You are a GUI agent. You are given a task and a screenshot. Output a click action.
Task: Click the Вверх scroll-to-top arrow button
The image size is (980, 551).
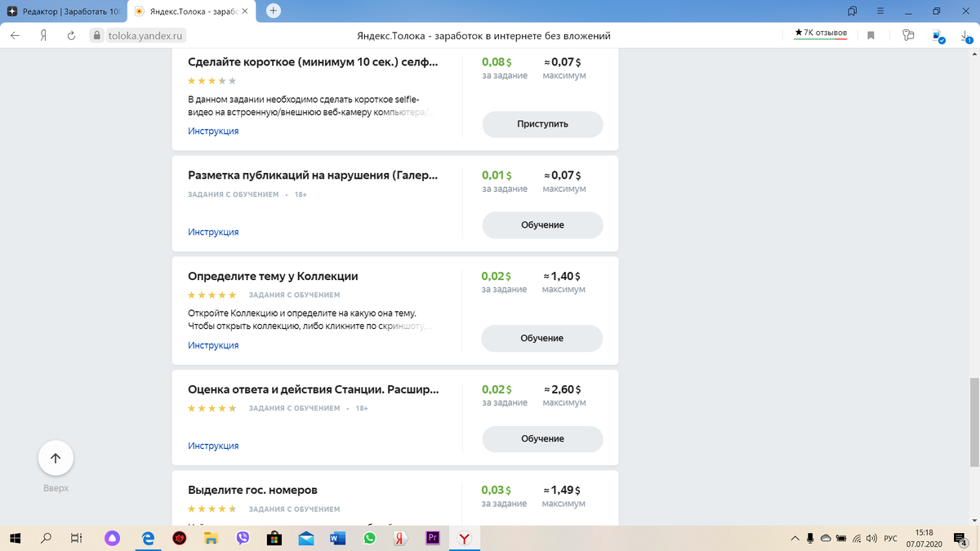(56, 459)
